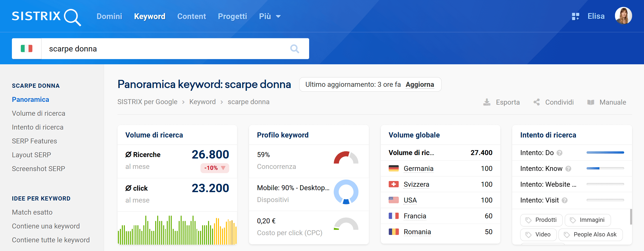Open Germania country link
The height and width of the screenshot is (251, 644).
click(418, 169)
